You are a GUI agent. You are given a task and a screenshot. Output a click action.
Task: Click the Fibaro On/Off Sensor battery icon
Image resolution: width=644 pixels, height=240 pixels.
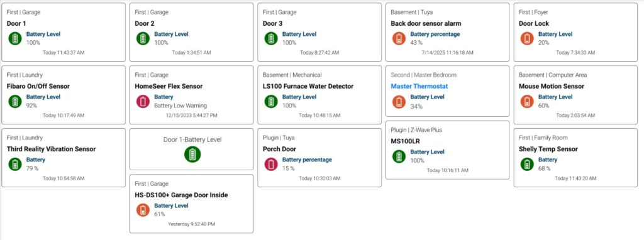coord(15,101)
